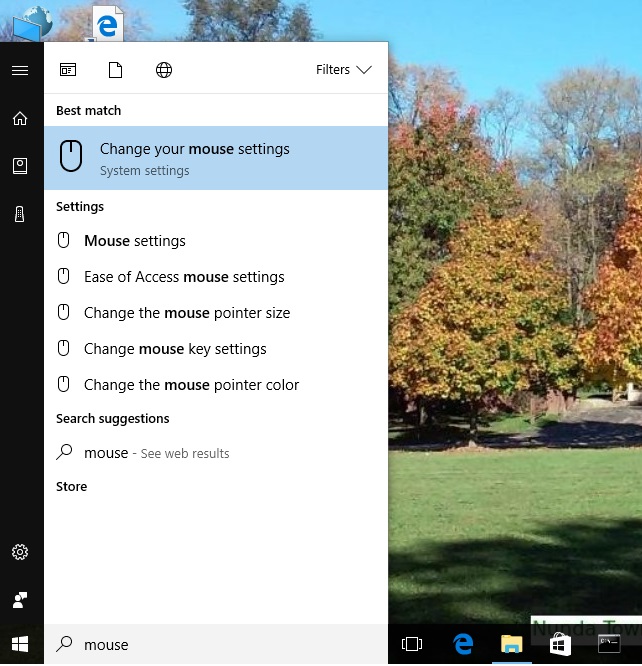
Task: Click the Feedback person icon in sidebar
Action: pos(19,599)
